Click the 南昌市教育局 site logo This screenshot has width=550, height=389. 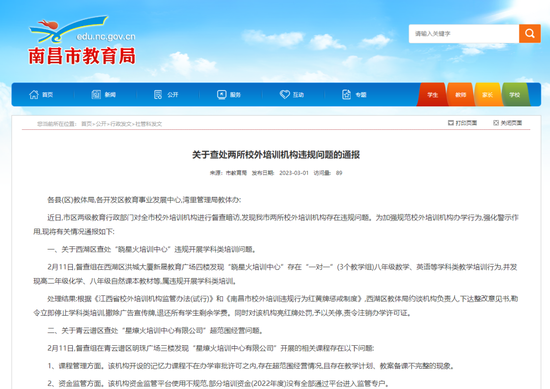point(82,40)
